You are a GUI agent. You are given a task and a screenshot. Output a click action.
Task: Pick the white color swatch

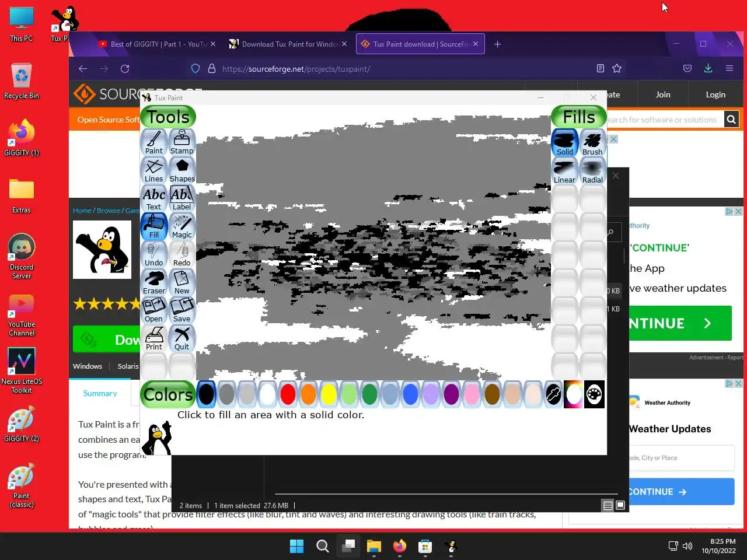tap(267, 394)
